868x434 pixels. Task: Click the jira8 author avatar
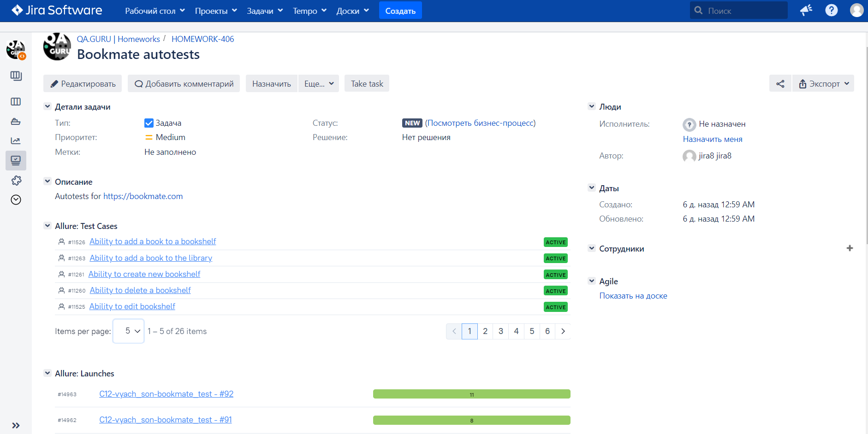tap(689, 156)
